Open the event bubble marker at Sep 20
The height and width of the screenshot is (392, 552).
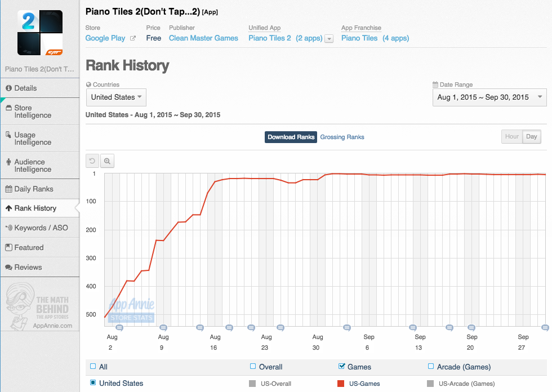click(x=471, y=328)
